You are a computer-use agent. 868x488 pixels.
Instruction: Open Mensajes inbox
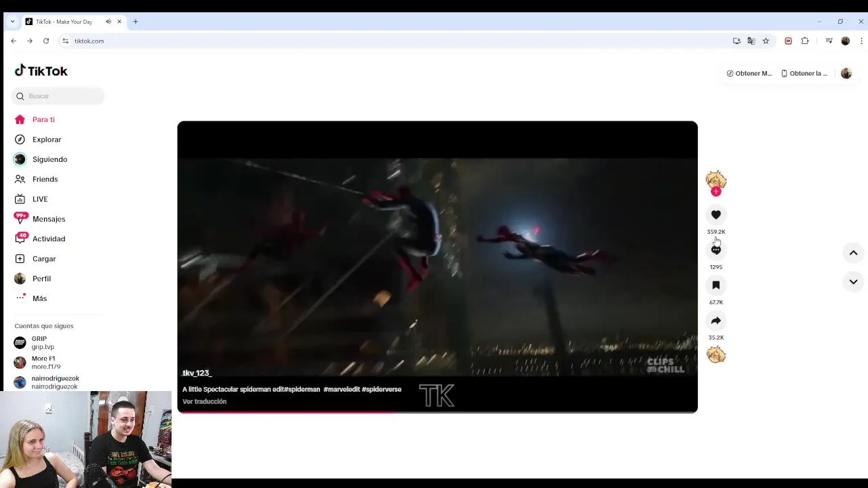pos(49,219)
